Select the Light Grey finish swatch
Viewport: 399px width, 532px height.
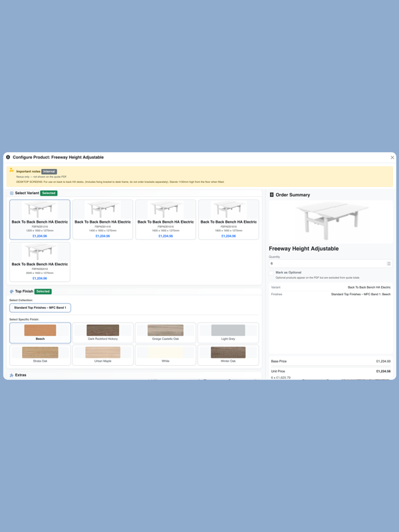(228, 332)
